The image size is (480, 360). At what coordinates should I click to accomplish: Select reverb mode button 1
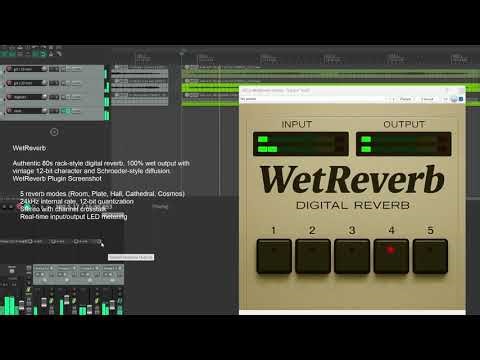[x=274, y=256]
